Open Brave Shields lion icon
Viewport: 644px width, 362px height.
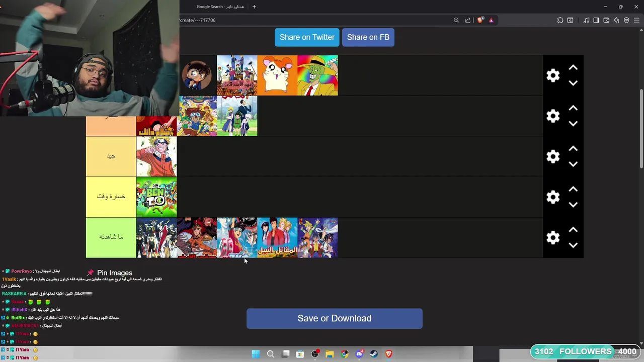coord(480,20)
